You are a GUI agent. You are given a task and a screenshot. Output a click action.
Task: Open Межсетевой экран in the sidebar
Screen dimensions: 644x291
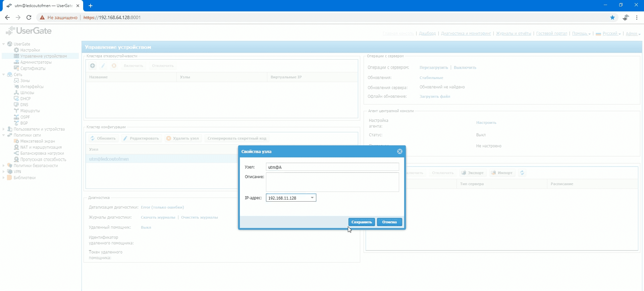pos(38,141)
